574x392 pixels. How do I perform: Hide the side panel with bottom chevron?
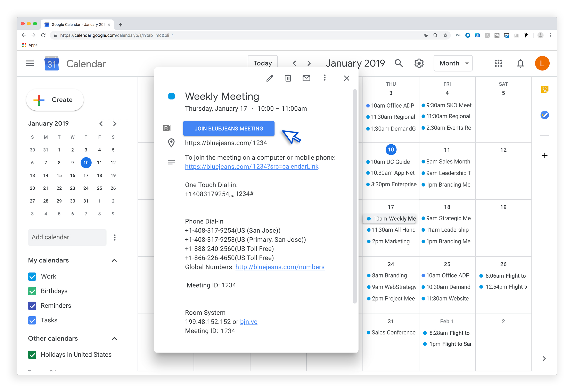tap(544, 358)
